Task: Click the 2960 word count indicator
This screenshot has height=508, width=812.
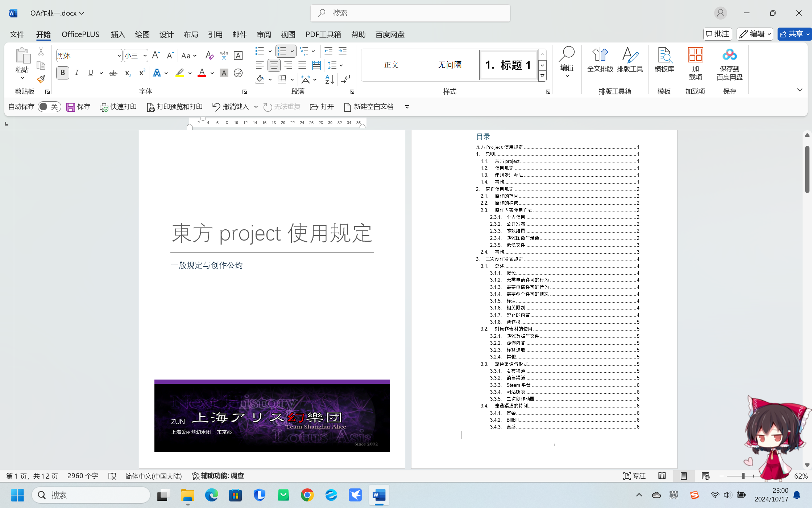Action: tap(83, 476)
